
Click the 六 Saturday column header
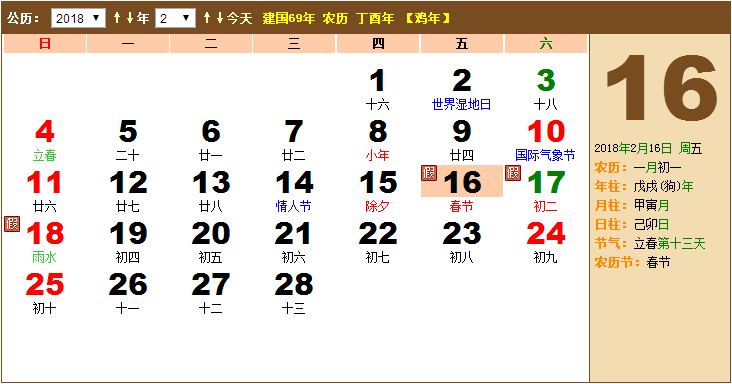(x=546, y=44)
